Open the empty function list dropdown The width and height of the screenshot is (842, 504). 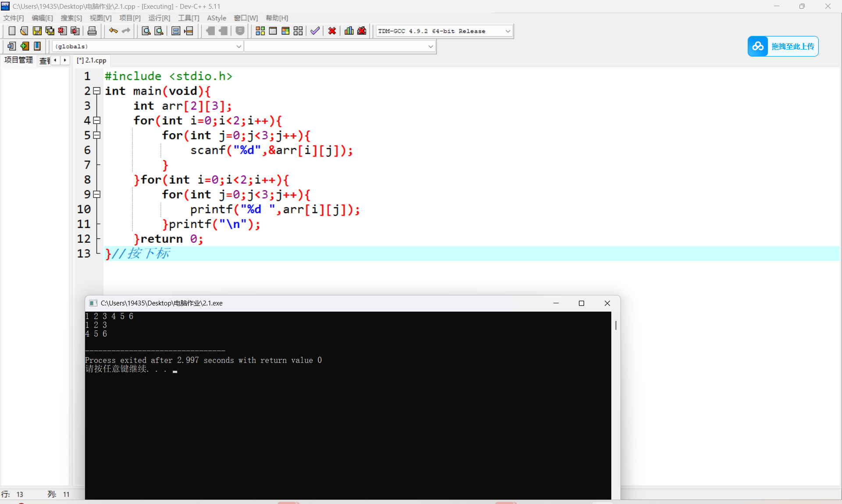click(430, 46)
